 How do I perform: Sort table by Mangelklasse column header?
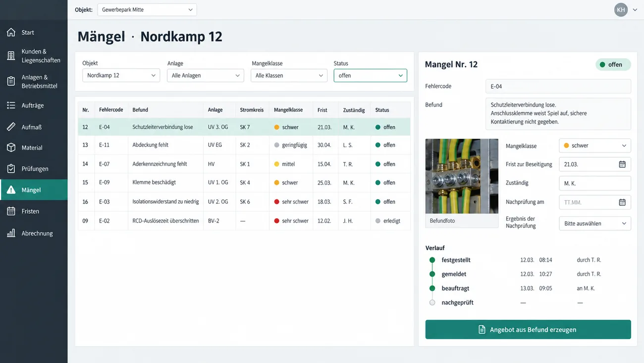pyautogui.click(x=288, y=110)
